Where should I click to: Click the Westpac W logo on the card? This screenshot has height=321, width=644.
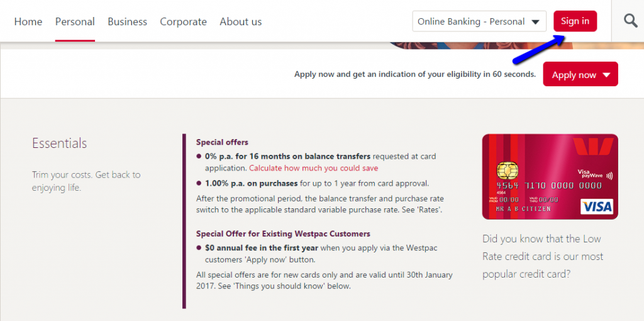tap(592, 147)
